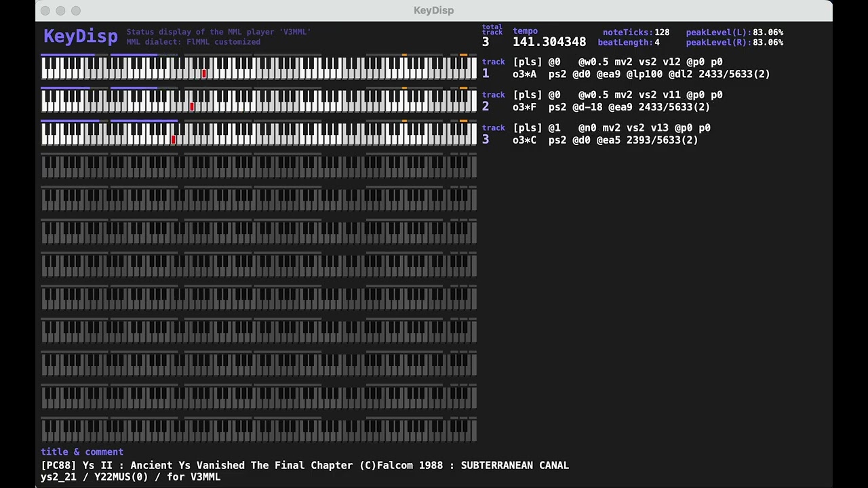This screenshot has height=488, width=868.
Task: Click the total track count value 3
Action: 486,42
